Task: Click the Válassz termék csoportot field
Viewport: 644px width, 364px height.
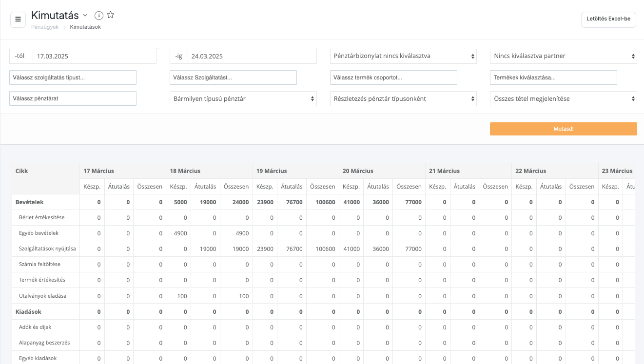Action: point(393,77)
